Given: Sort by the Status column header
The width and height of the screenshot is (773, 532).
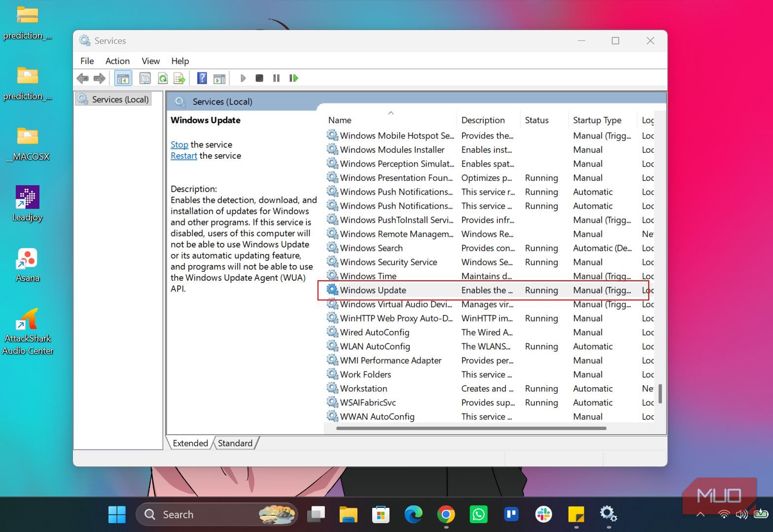Looking at the screenshot, I should coord(544,120).
